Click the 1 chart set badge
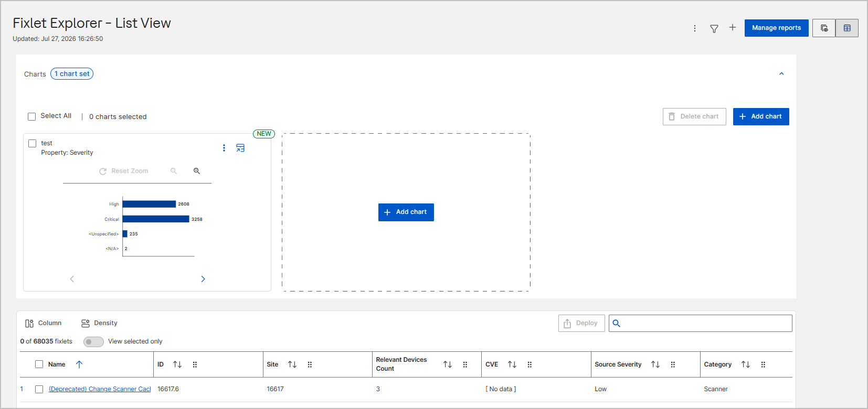The height and width of the screenshot is (409, 868). [x=72, y=74]
